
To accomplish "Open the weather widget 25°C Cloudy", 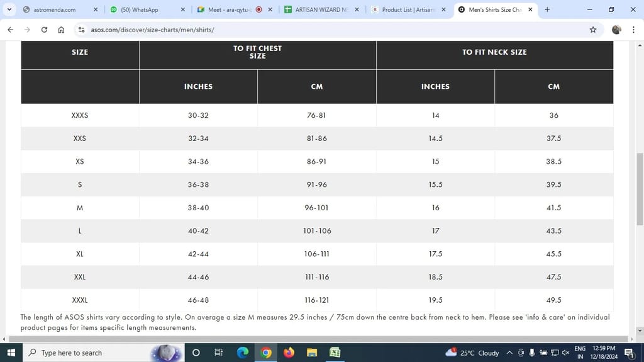I will click(x=472, y=353).
